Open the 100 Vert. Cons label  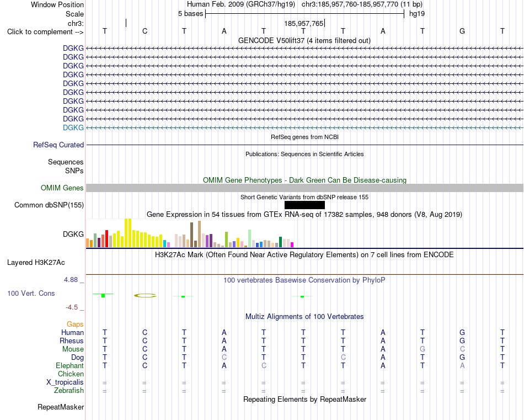pyautogui.click(x=31, y=293)
